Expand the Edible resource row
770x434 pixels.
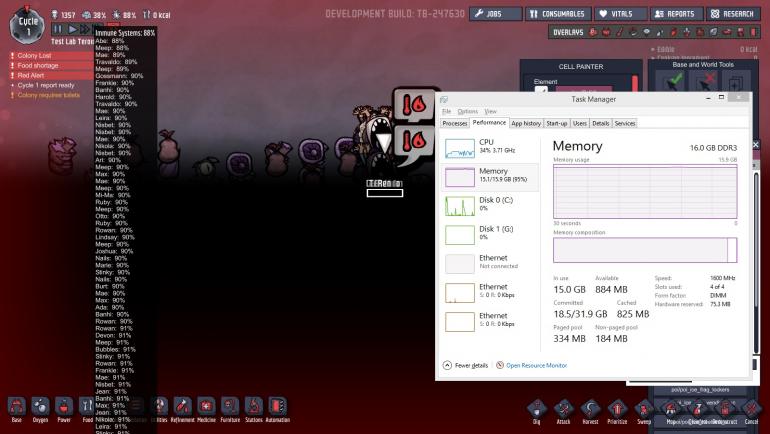click(x=704, y=49)
